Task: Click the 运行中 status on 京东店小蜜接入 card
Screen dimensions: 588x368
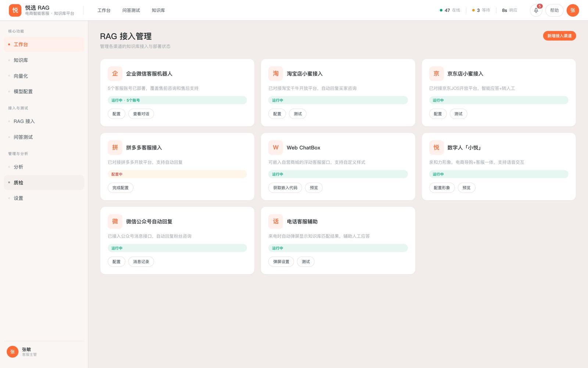Action: (498, 100)
